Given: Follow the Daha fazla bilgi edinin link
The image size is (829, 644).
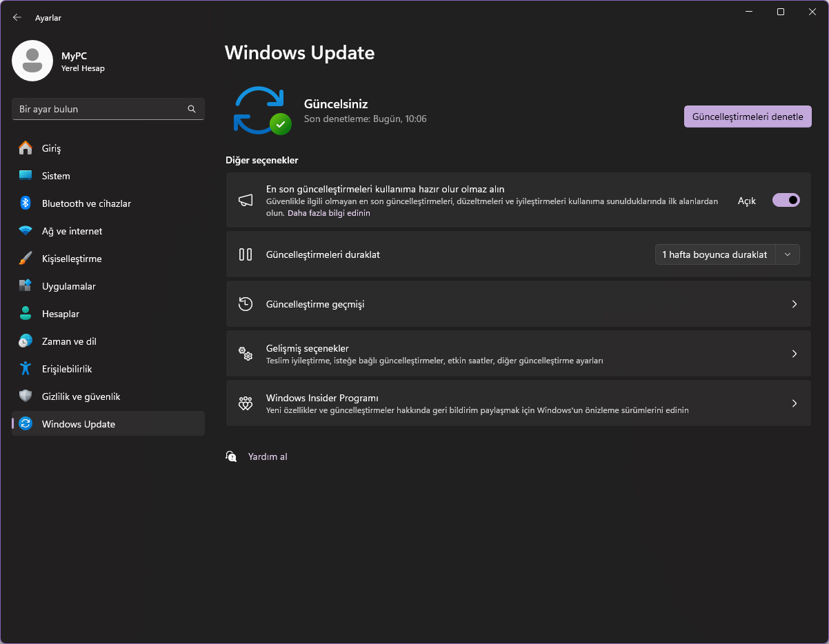Looking at the screenshot, I should pyautogui.click(x=329, y=213).
